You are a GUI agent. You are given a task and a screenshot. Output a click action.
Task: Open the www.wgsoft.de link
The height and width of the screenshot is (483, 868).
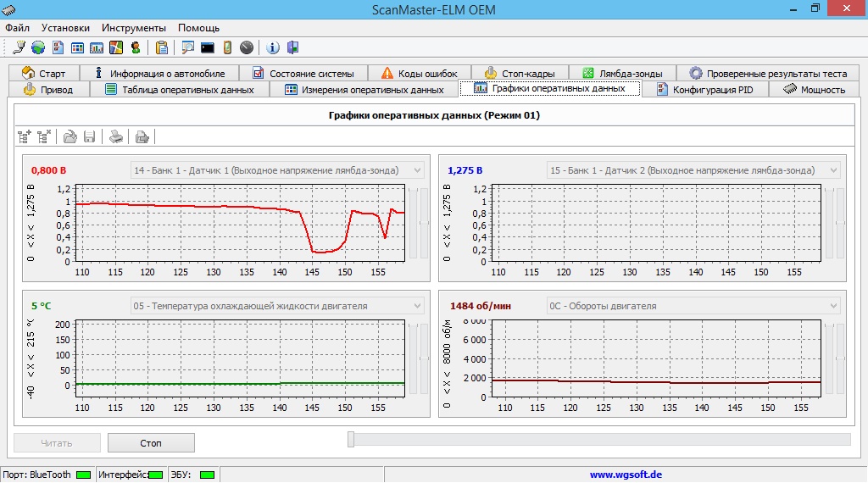pyautogui.click(x=626, y=475)
